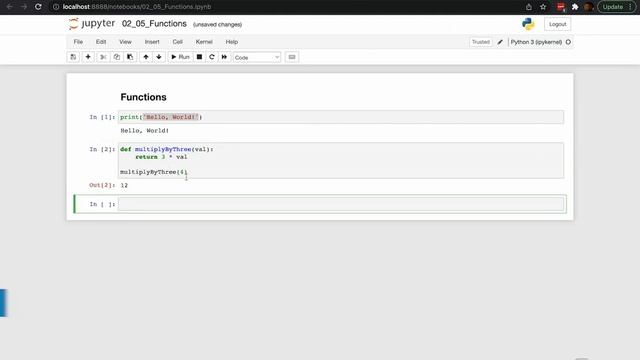This screenshot has height=360, width=640.
Task: Click the unsaved changes status text
Action: [218, 24]
